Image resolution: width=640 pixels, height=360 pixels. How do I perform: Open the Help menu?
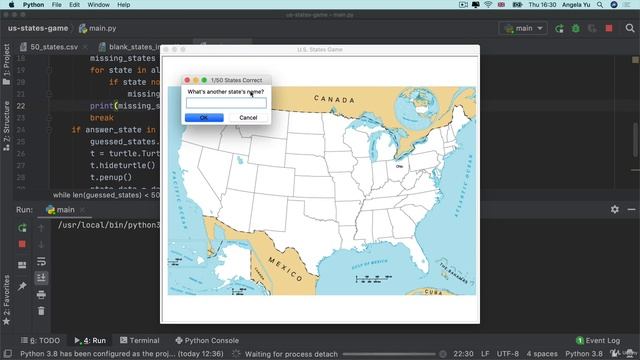[124, 5]
